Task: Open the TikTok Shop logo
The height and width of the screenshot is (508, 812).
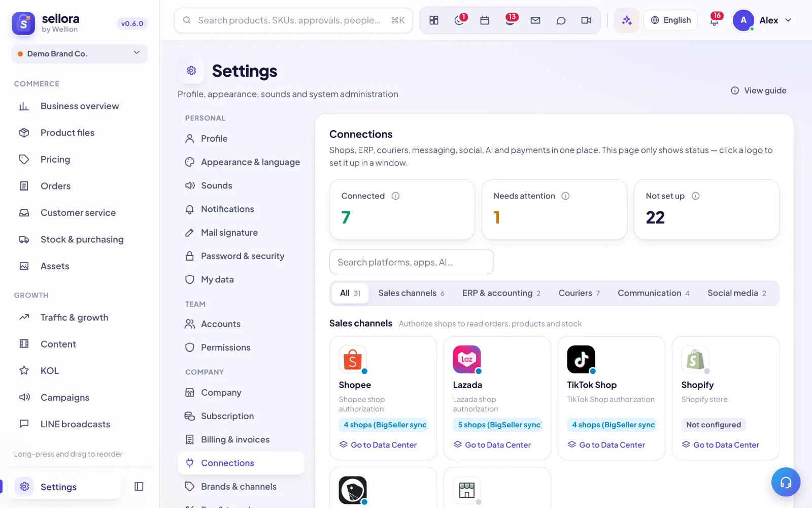Action: point(581,360)
